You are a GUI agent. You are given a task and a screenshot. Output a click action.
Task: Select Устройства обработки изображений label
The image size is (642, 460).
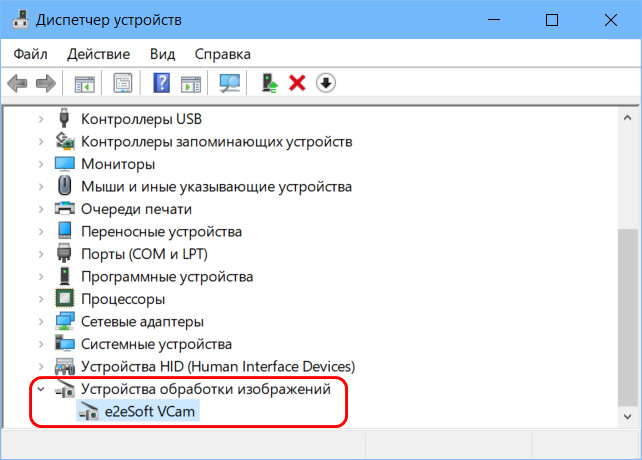point(206,389)
